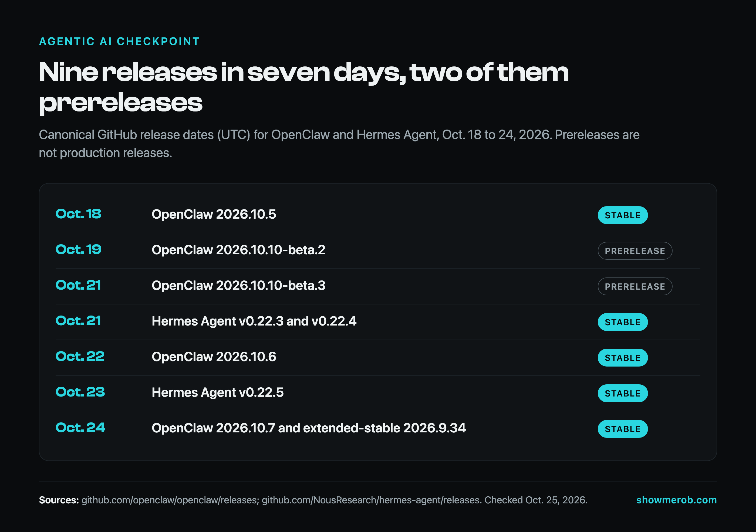Click the STABLE badge for OpenClaw 2026.10.5
This screenshot has width=756, height=532.
click(x=623, y=215)
